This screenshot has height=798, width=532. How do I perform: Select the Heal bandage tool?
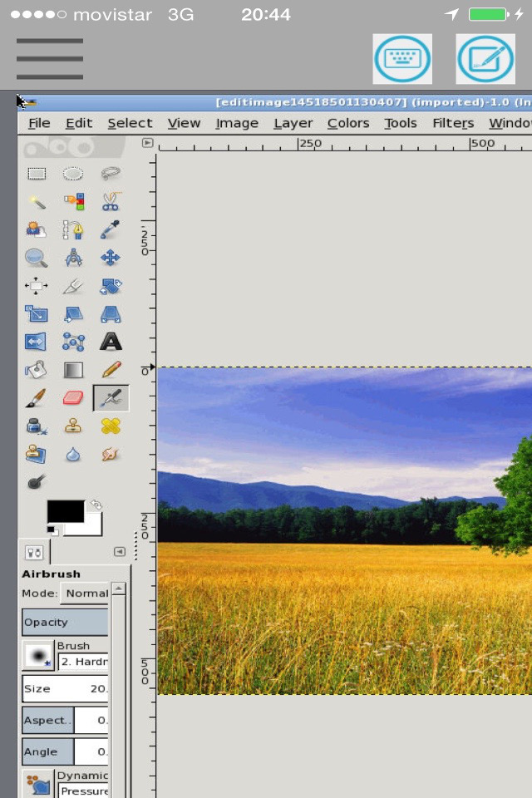point(111,426)
